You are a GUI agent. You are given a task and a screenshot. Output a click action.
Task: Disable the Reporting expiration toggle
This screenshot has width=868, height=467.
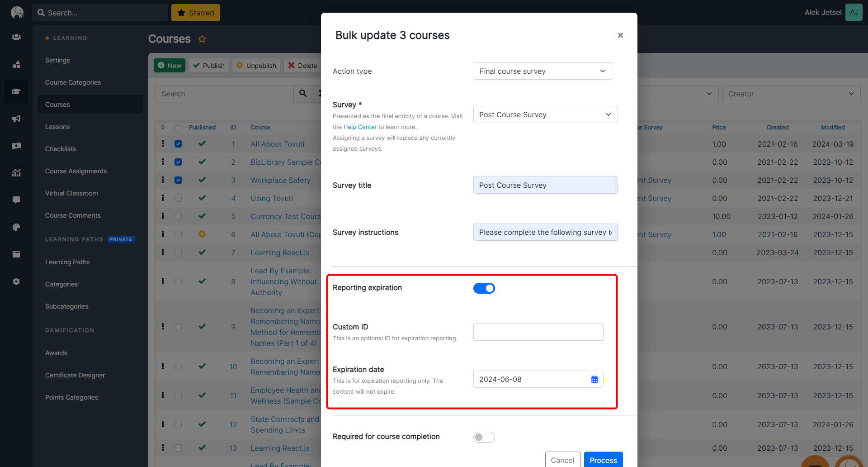[484, 288]
